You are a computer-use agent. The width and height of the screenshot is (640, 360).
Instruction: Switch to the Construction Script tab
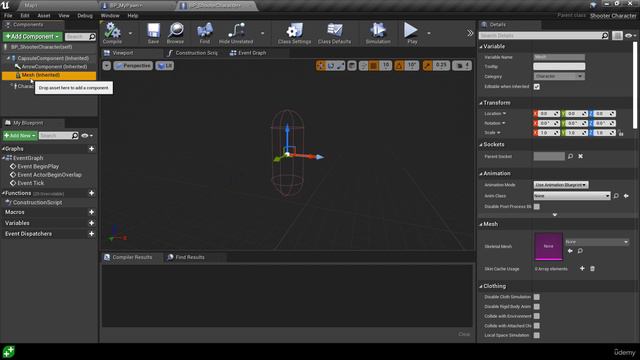[193, 53]
